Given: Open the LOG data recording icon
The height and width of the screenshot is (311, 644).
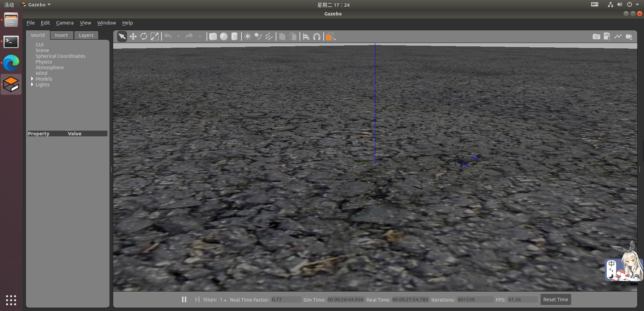Looking at the screenshot, I should pyautogui.click(x=607, y=36).
